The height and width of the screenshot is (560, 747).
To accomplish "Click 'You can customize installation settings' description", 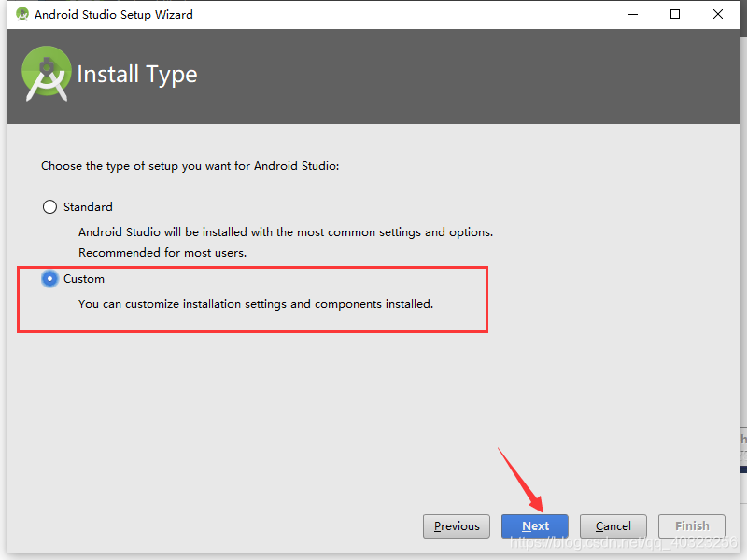I will tap(256, 304).
